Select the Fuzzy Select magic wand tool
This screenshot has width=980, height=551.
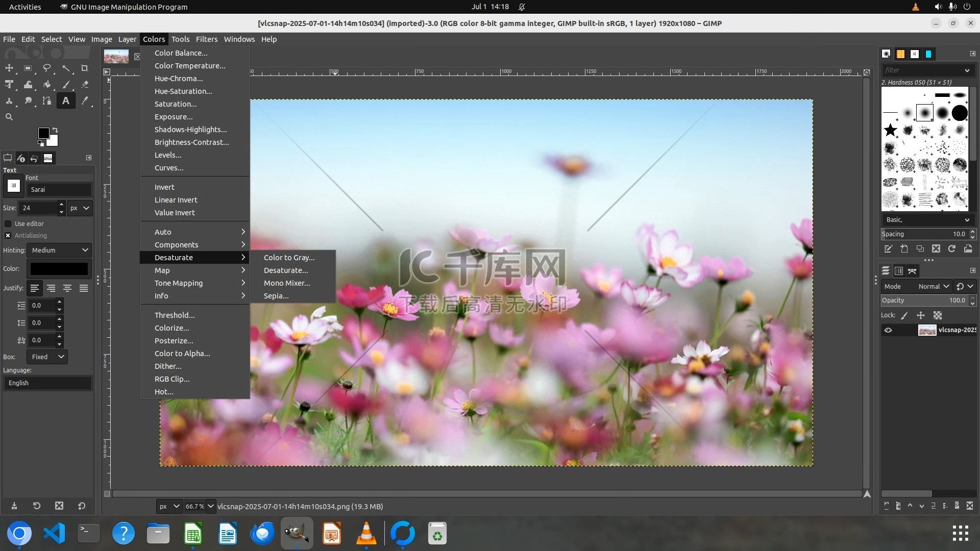pyautogui.click(x=66, y=68)
